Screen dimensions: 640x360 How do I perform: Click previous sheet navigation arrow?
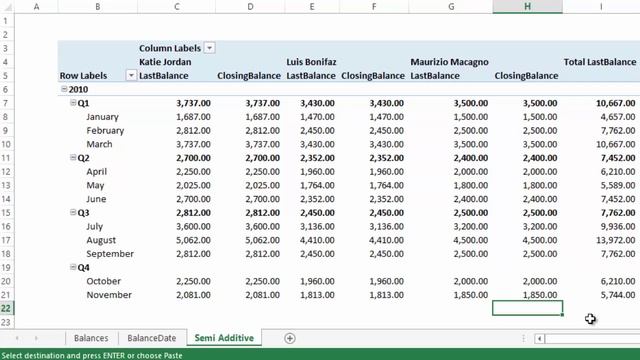[17, 338]
